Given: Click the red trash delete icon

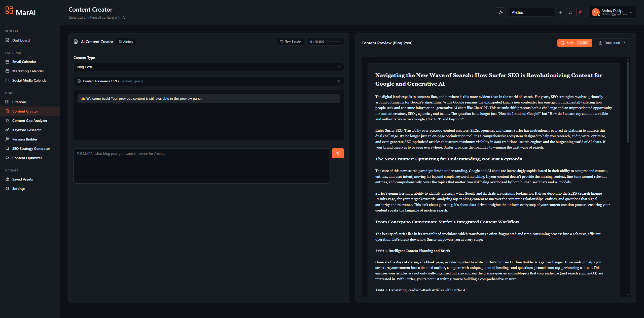Looking at the screenshot, I should [x=581, y=12].
